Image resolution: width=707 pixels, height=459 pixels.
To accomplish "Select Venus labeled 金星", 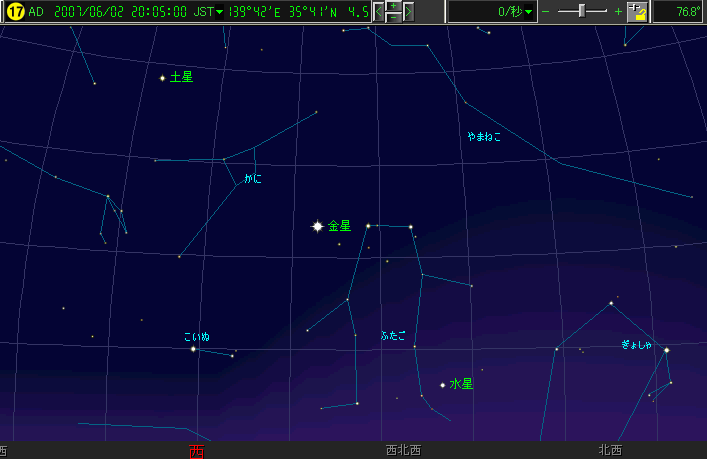I will (318, 227).
